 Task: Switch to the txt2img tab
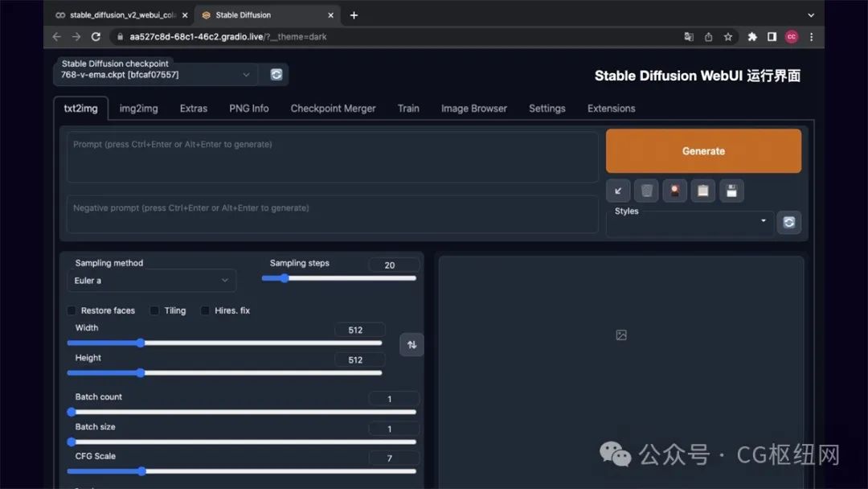tap(81, 109)
